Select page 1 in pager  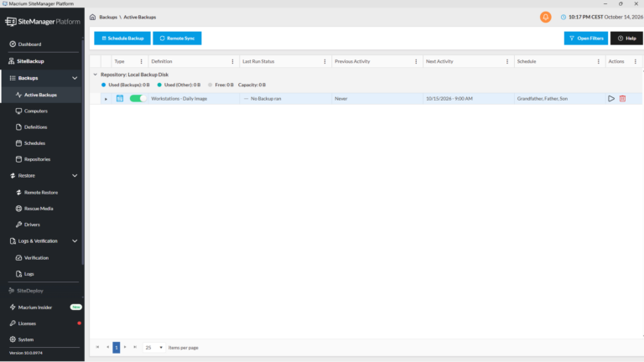tap(117, 348)
